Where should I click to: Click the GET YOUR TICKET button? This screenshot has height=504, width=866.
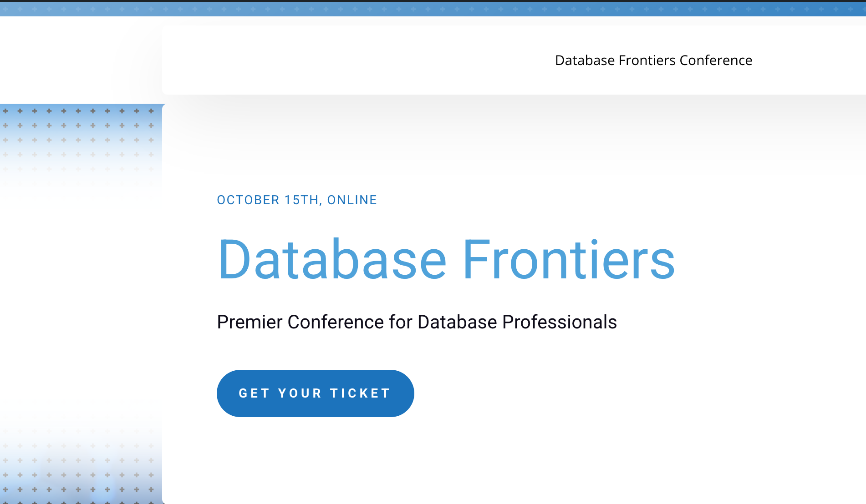click(315, 393)
